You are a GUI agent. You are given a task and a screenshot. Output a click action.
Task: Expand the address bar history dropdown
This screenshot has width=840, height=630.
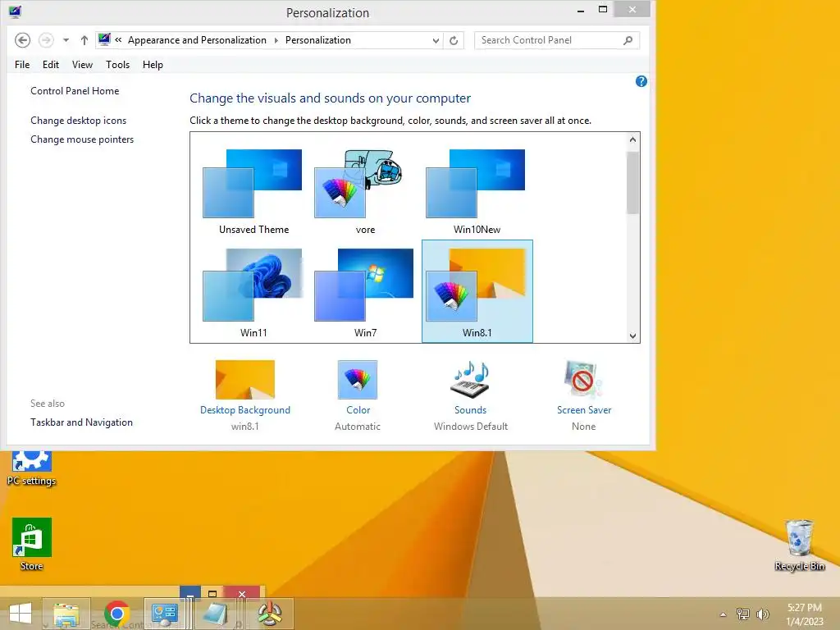[436, 41]
